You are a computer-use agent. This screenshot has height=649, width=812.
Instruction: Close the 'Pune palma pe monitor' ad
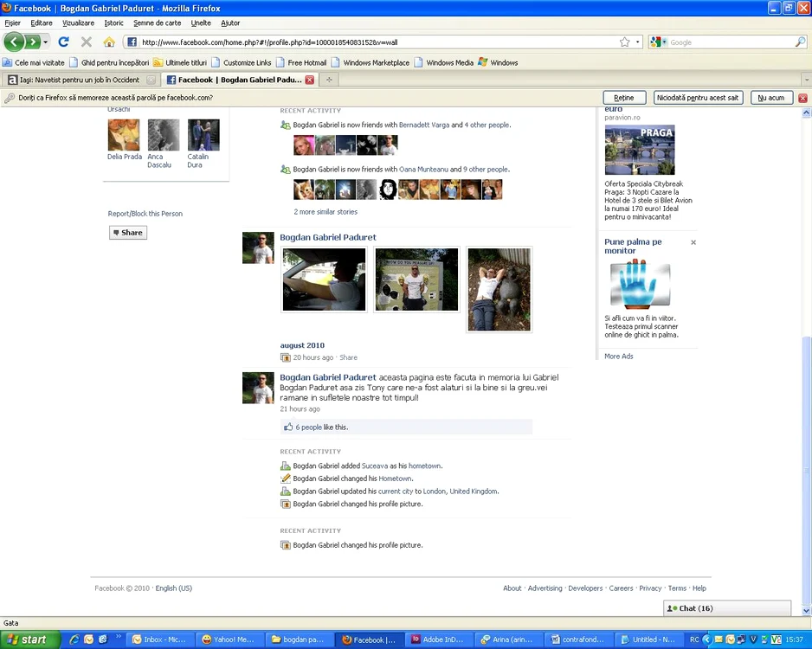(x=693, y=242)
